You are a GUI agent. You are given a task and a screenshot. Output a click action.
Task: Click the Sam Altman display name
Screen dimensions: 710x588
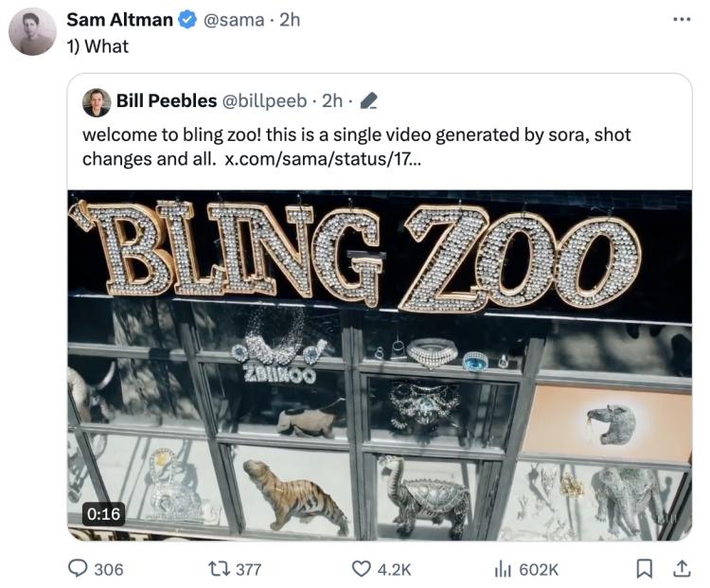pyautogui.click(x=119, y=20)
